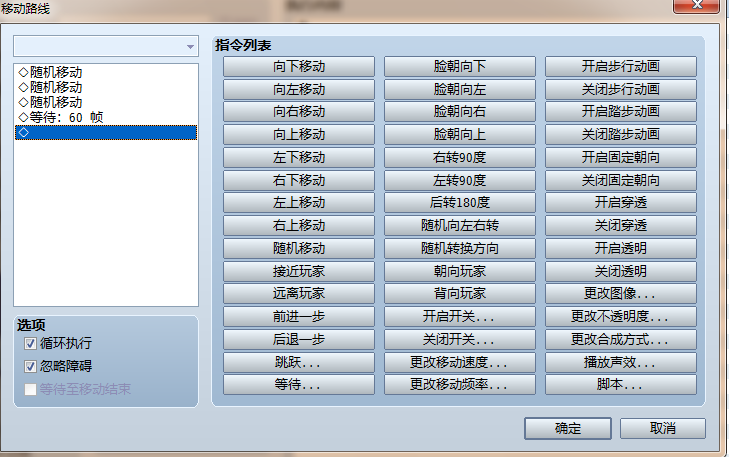Toggle the 忽略障碍 checkbox
Image resolution: width=729 pixels, height=457 pixels.
click(x=31, y=366)
